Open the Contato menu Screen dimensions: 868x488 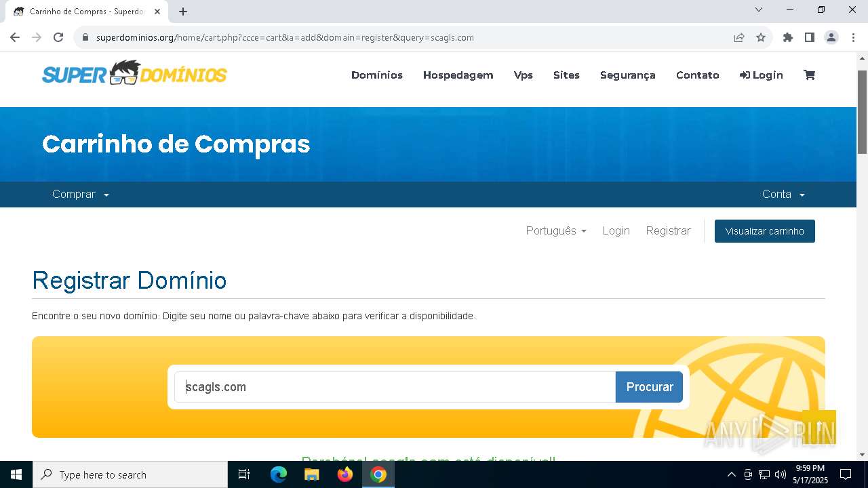(698, 75)
